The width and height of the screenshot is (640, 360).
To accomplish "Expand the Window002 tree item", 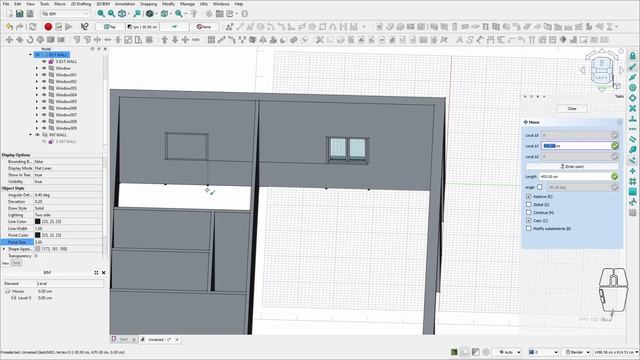I will point(37,81).
